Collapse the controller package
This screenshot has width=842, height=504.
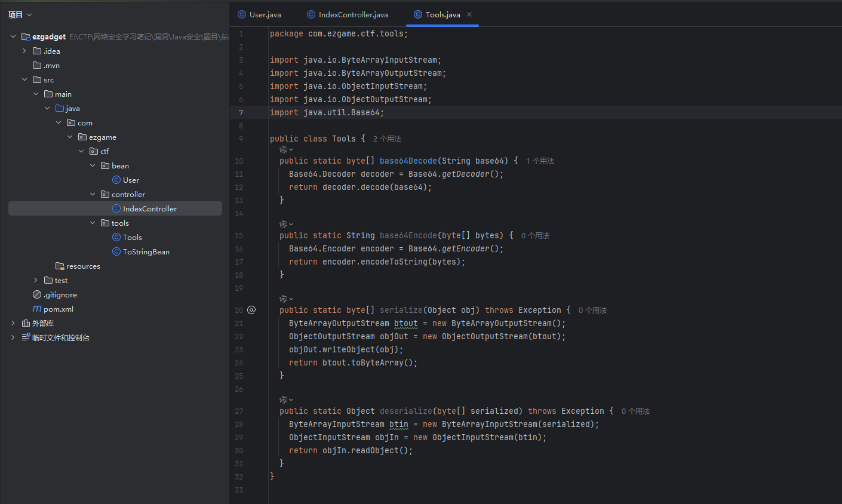[93, 195]
